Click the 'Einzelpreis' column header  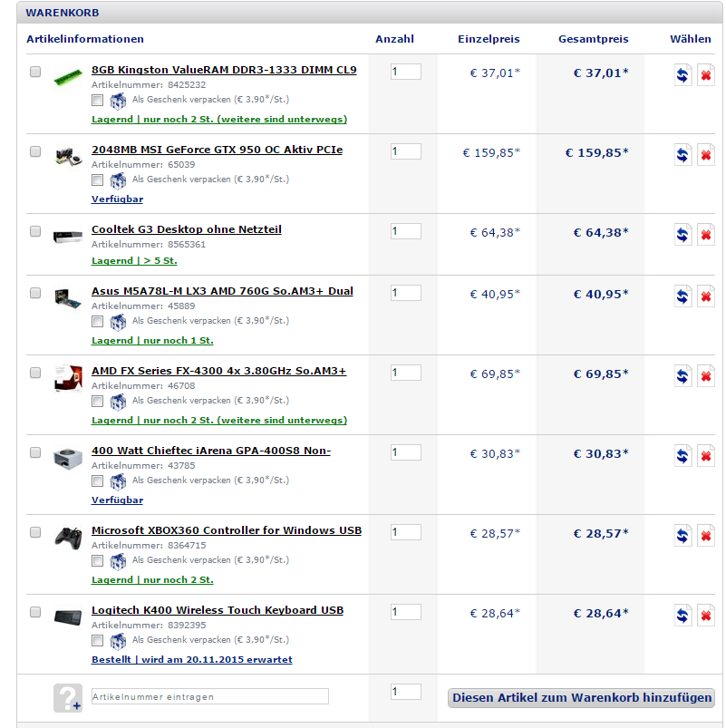point(489,39)
